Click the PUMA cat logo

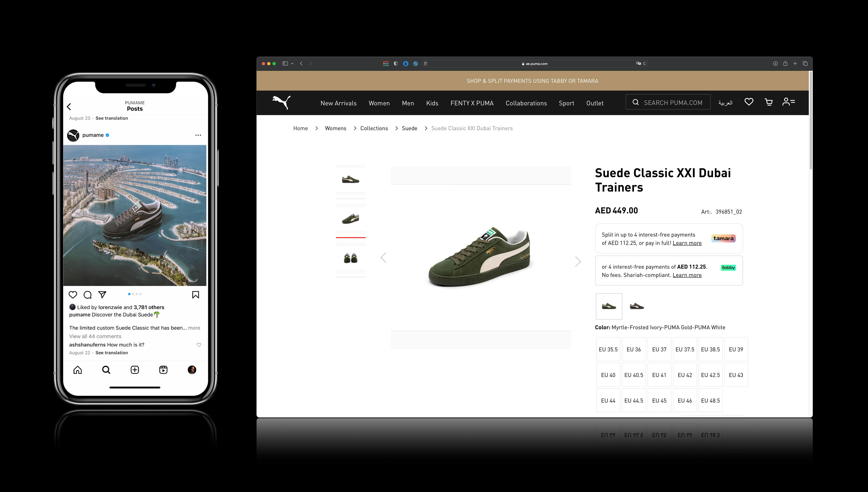click(x=282, y=102)
